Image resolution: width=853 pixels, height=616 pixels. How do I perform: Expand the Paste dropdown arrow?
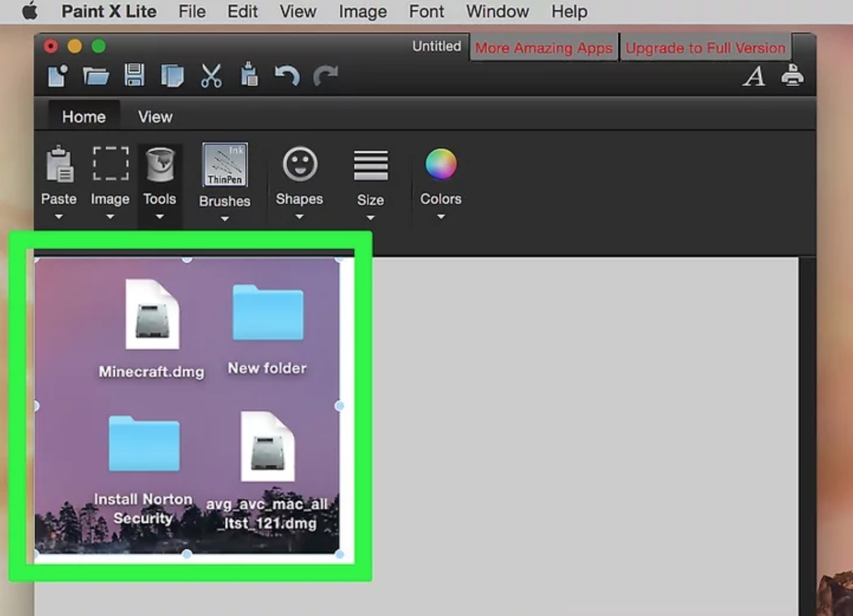(59, 217)
